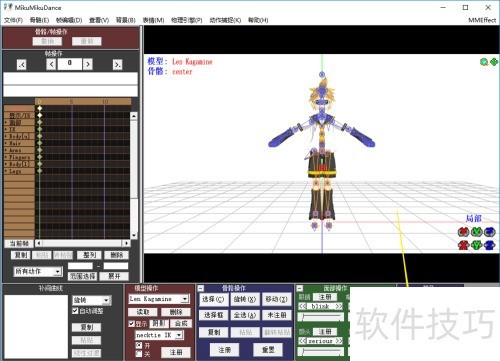This screenshot has height=361, width=500.
Task: Click the viewport zoom magnifier icon
Action: [484, 62]
